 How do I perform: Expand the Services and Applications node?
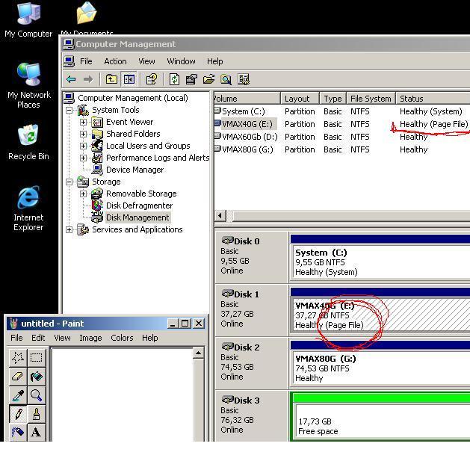[69, 229]
